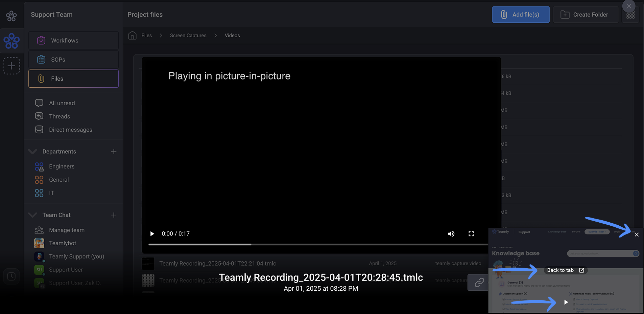Open IT department
Viewport: 644px width, 314px height.
51,193
